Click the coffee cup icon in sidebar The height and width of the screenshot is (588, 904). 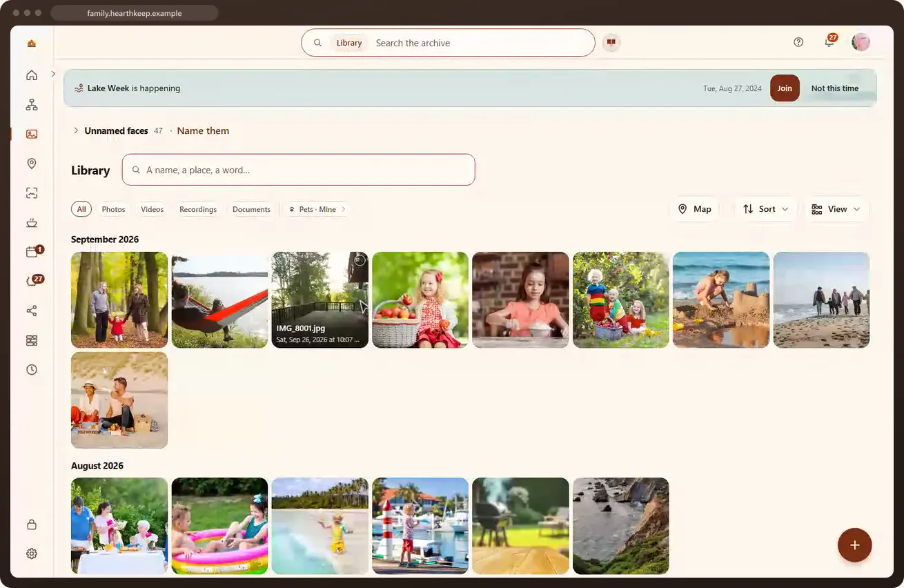click(x=32, y=222)
